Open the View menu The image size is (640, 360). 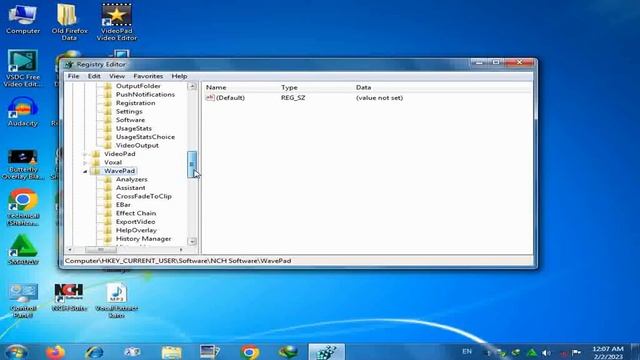pos(117,76)
